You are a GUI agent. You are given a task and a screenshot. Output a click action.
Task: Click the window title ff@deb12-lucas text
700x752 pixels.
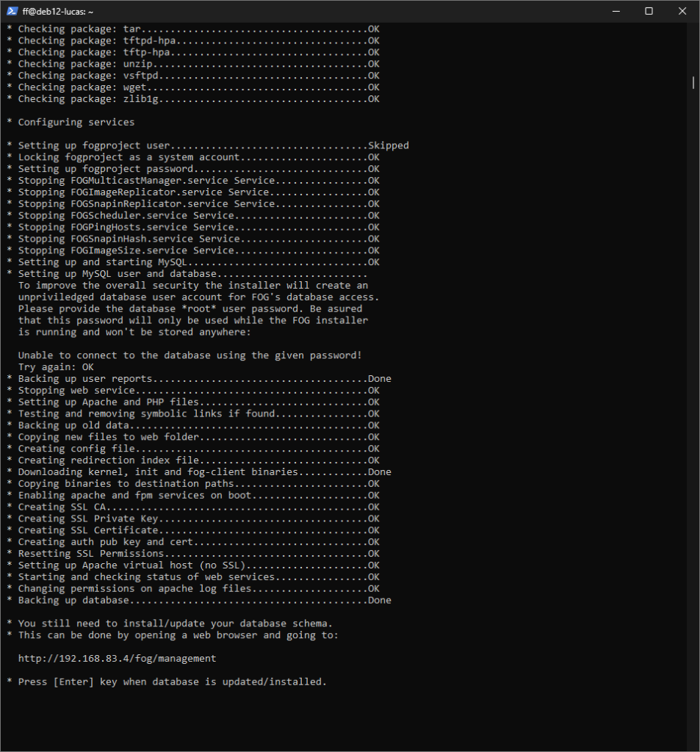pyautogui.click(x=57, y=12)
